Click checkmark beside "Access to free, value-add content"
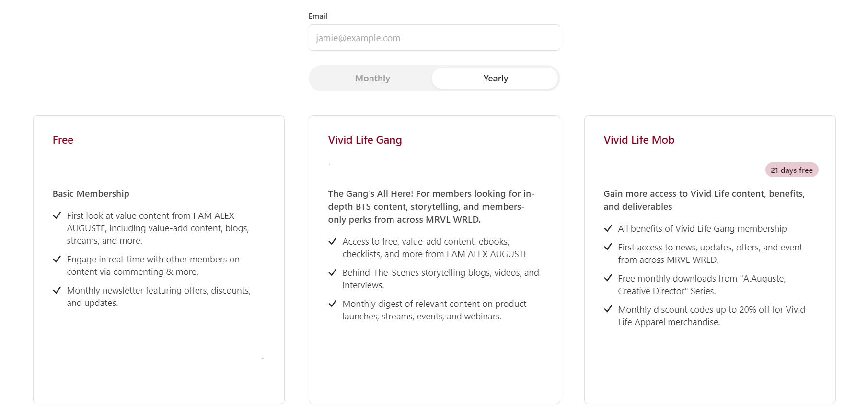The height and width of the screenshot is (407, 868). tap(333, 241)
